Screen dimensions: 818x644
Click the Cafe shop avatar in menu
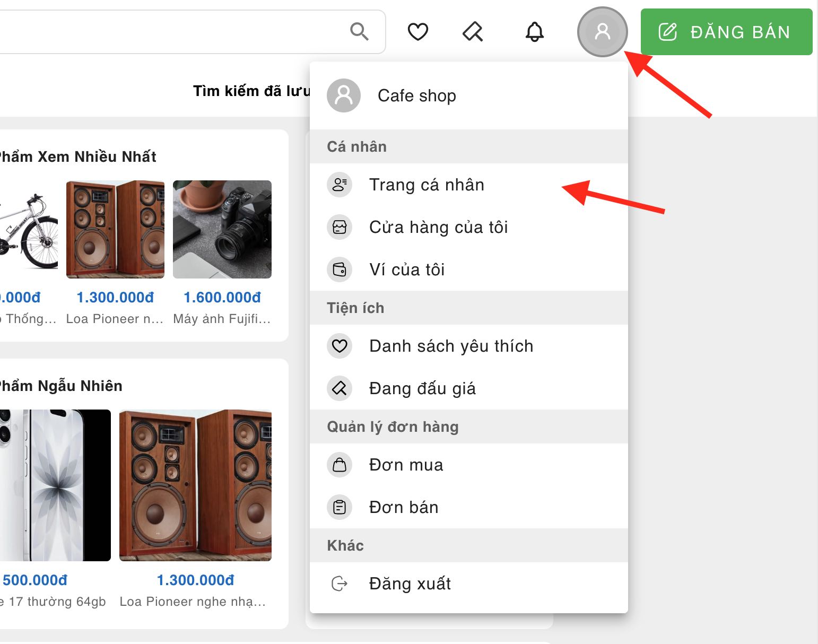click(x=344, y=95)
